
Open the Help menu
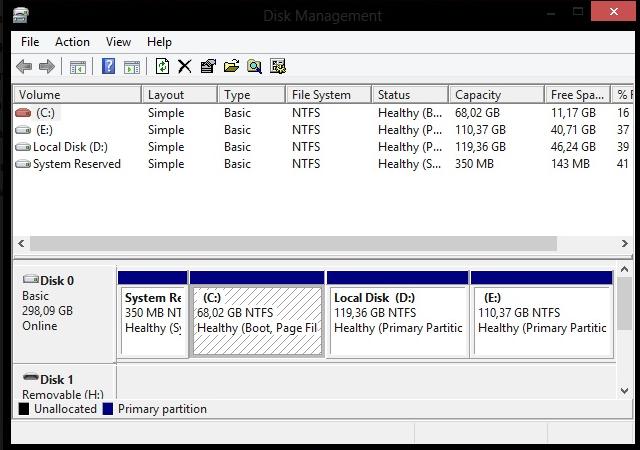pos(159,42)
